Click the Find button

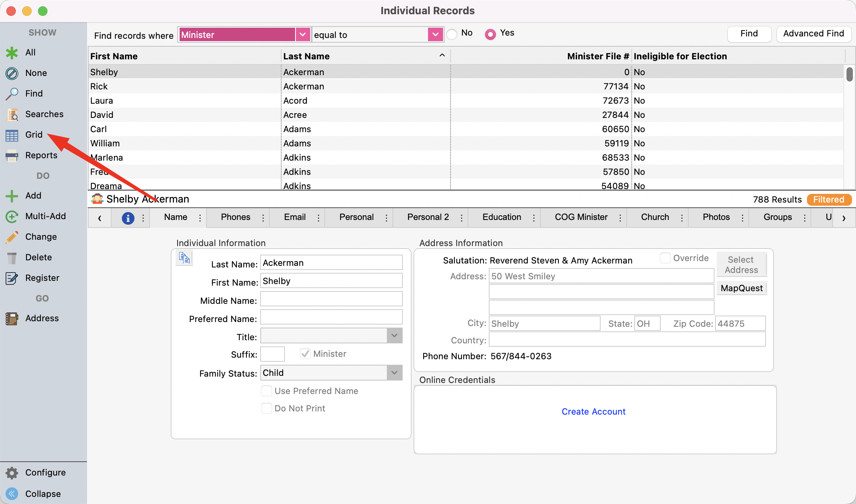tap(749, 34)
